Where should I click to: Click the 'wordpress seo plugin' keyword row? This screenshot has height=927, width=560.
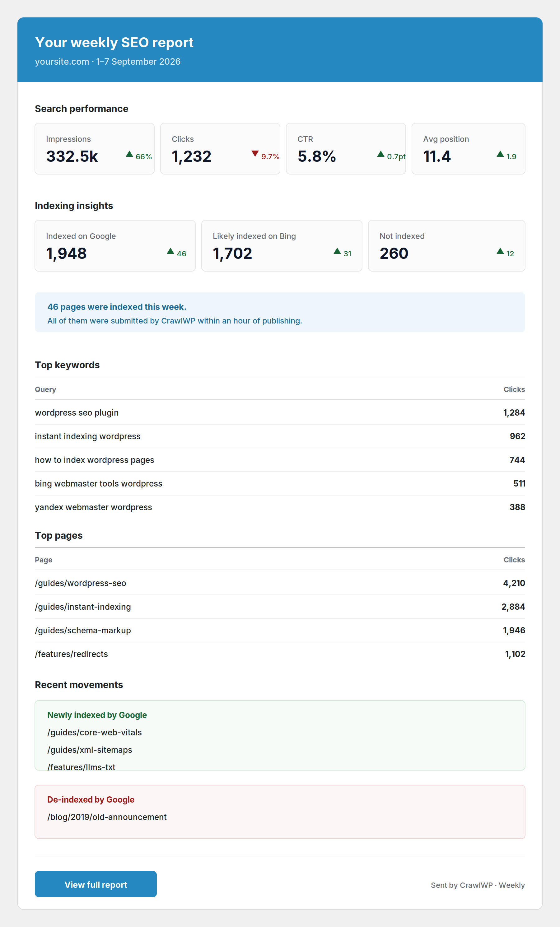[280, 413]
